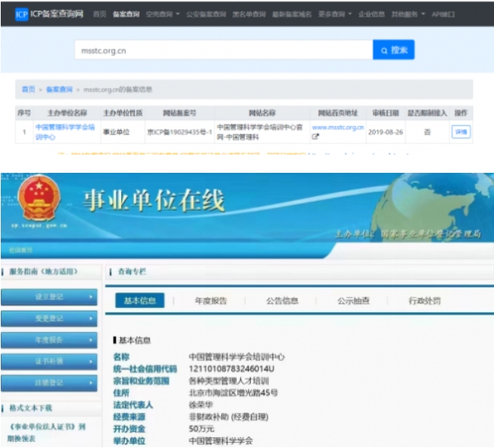Image resolution: width=494 pixels, height=448 pixels.
Task: Switch to the 基本信息 tab
Action: [139, 300]
